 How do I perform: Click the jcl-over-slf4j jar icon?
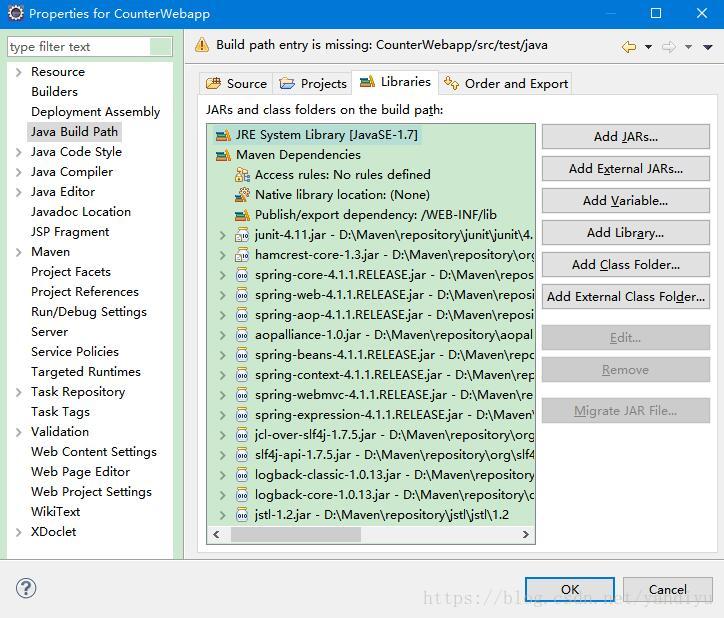242,435
